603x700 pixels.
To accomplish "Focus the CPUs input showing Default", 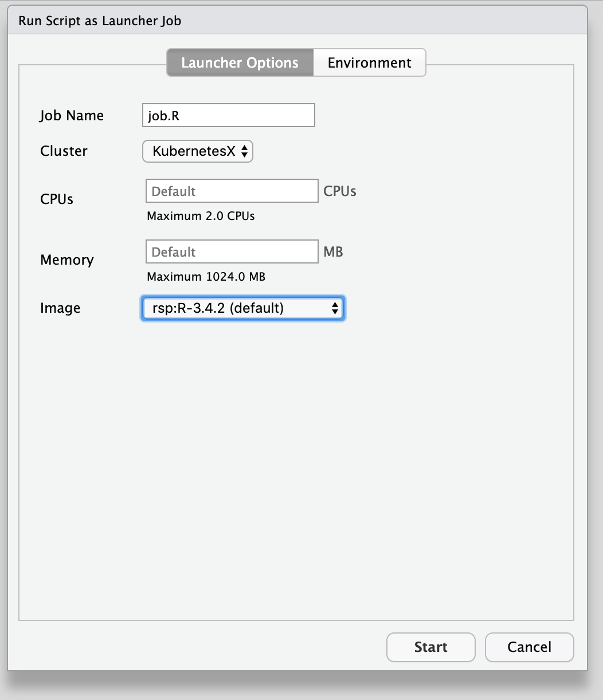I will [232, 191].
